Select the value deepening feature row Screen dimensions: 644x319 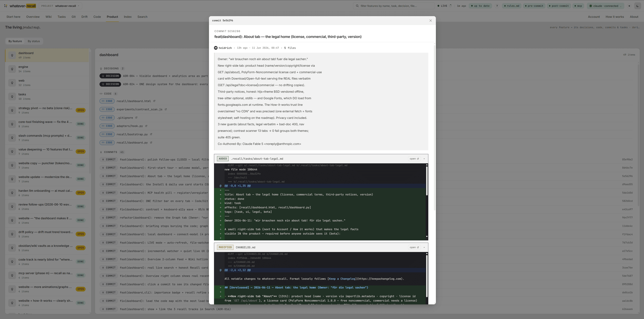coord(47,151)
